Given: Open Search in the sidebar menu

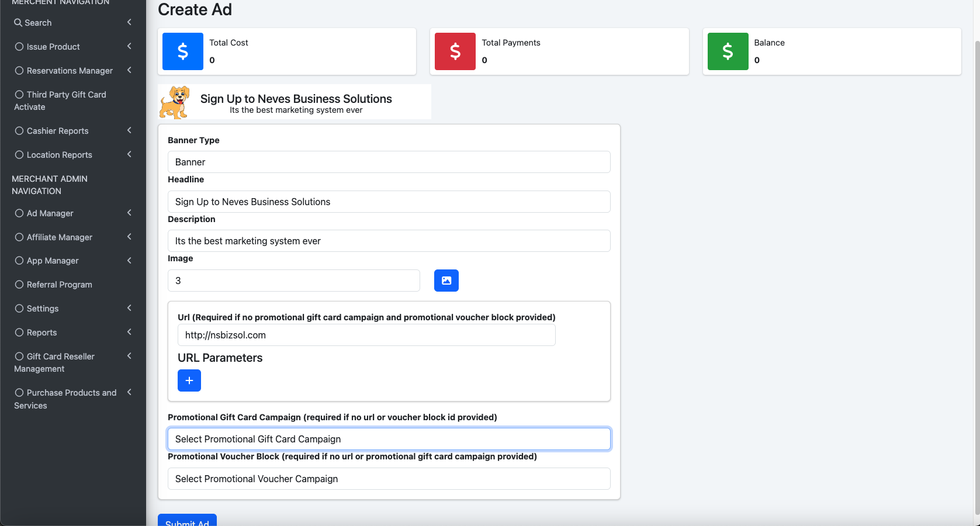Looking at the screenshot, I should click(73, 23).
